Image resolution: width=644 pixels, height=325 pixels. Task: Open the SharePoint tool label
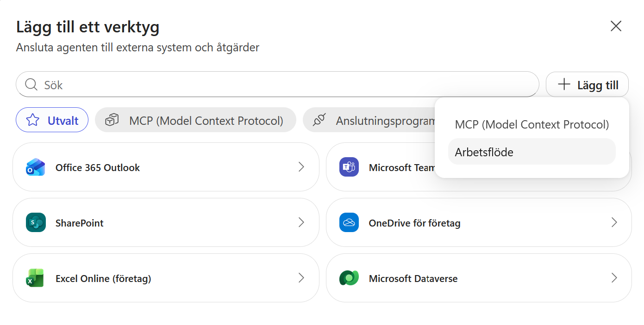(80, 223)
